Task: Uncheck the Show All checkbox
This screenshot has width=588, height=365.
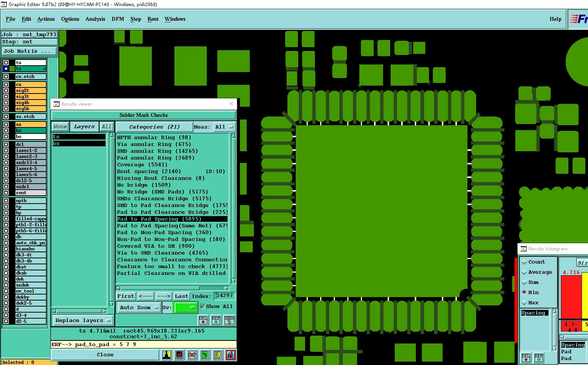Action: pyautogui.click(x=203, y=307)
